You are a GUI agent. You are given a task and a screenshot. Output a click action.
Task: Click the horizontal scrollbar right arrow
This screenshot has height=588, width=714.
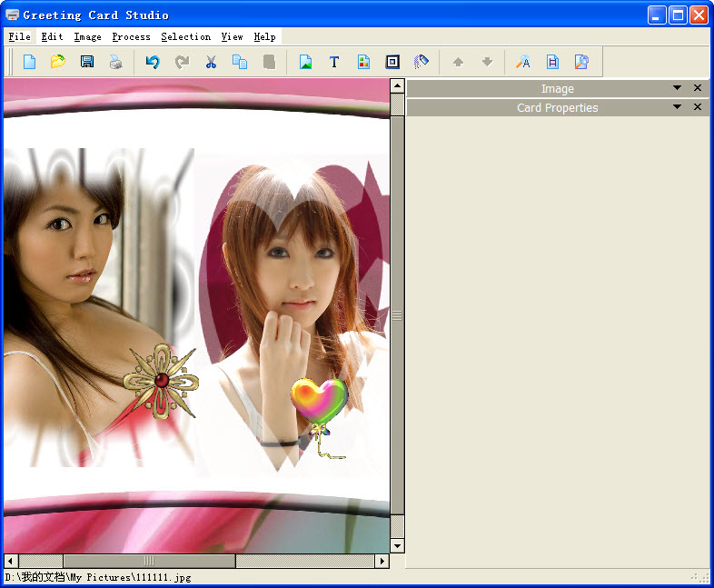[x=382, y=561]
